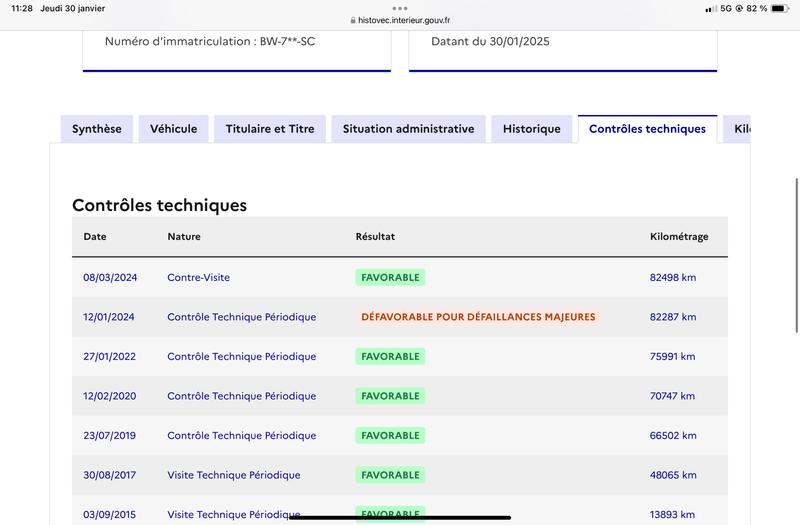Image resolution: width=800 pixels, height=525 pixels.
Task: Select the date 30/08/2017
Action: tap(110, 475)
